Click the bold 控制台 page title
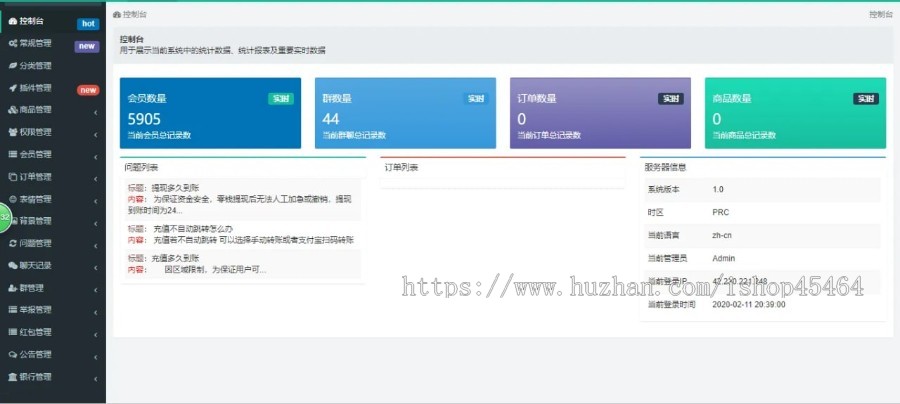900x404 pixels. tap(131, 40)
